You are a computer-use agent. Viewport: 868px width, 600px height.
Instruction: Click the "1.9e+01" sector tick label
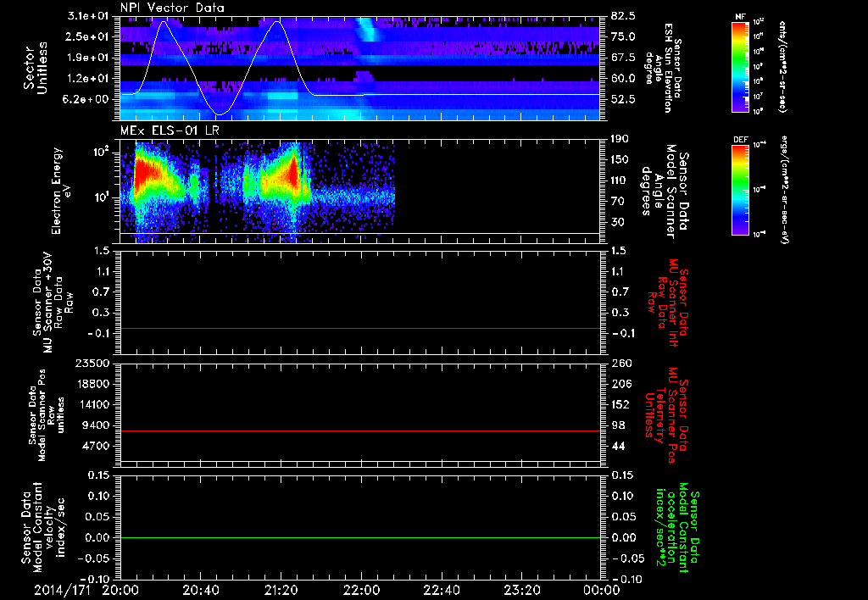(89, 58)
